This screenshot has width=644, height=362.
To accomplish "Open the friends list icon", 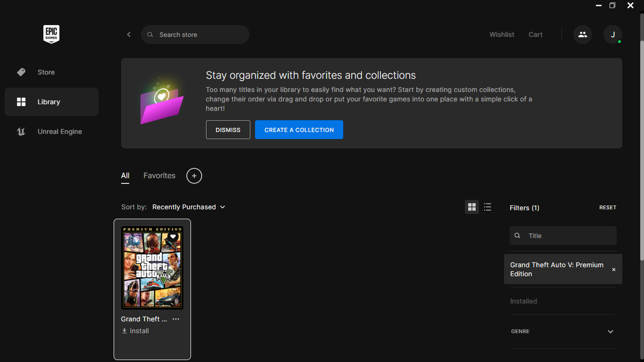I will pyautogui.click(x=583, y=35).
